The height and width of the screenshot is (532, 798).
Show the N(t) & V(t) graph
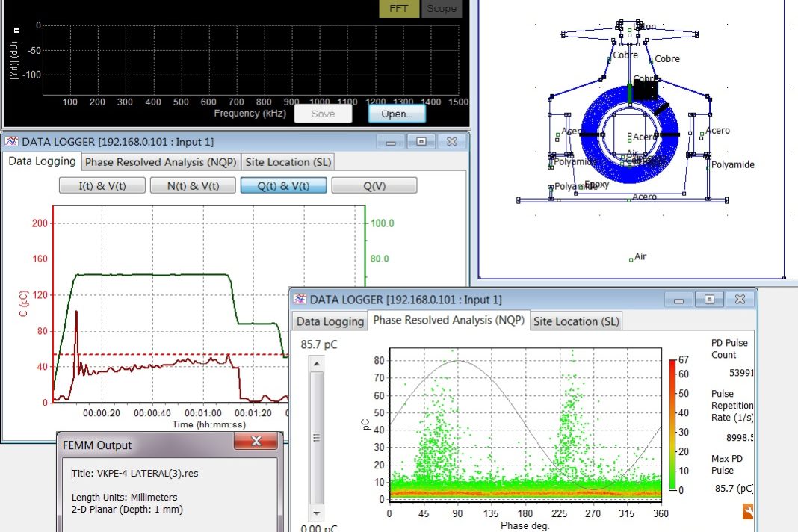[x=193, y=185]
